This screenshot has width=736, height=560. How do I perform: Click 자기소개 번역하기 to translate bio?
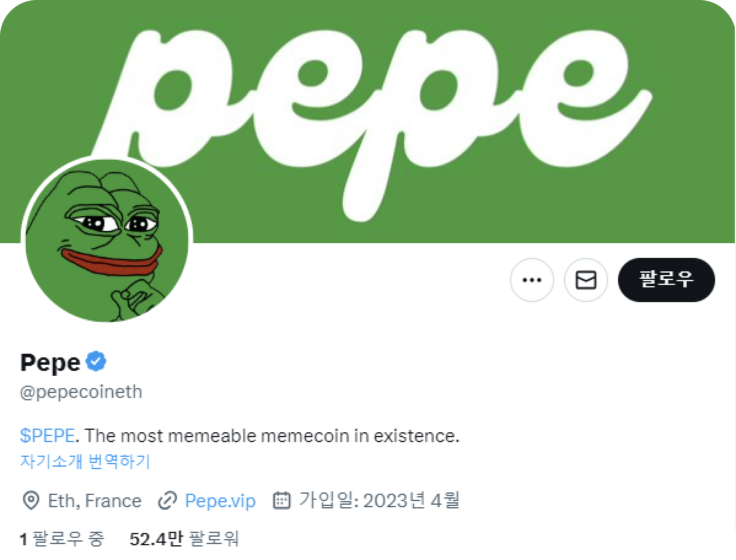coord(85,461)
